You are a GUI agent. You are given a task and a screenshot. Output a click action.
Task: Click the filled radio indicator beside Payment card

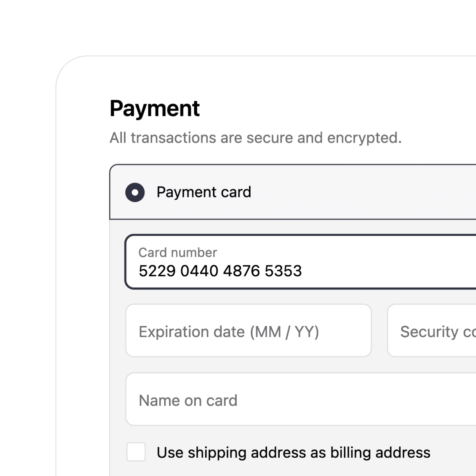[x=135, y=192]
